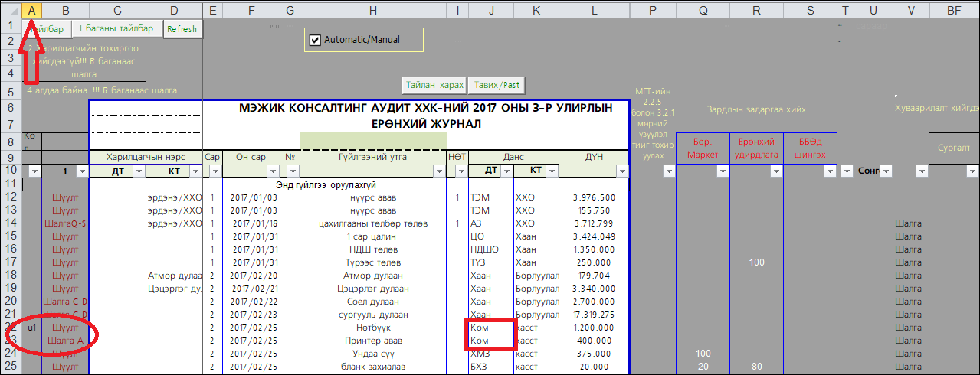Image resolution: width=980 pixels, height=375 pixels.
Task: Open the 'Гүйлгээний утга' filter dropdown
Action: click(438, 171)
